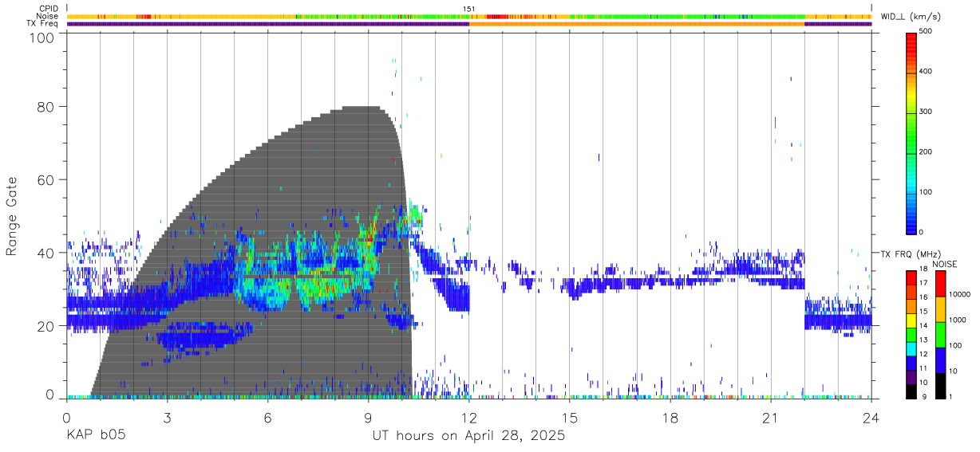980x452 pixels.
Task: Click the KAP b05 radar label
Action: point(96,436)
